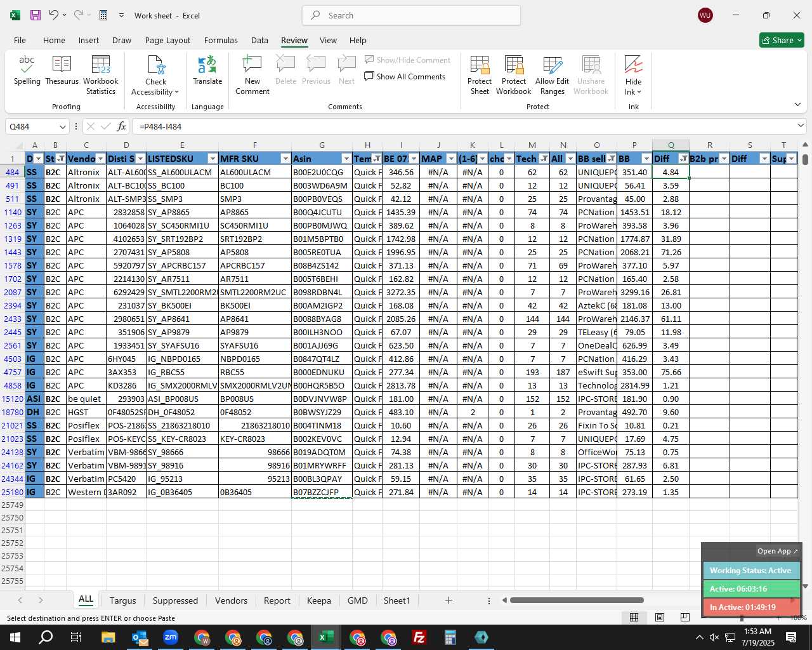The width and height of the screenshot is (812, 650).
Task: Open Zoom app from taskbar
Action: click(170, 637)
